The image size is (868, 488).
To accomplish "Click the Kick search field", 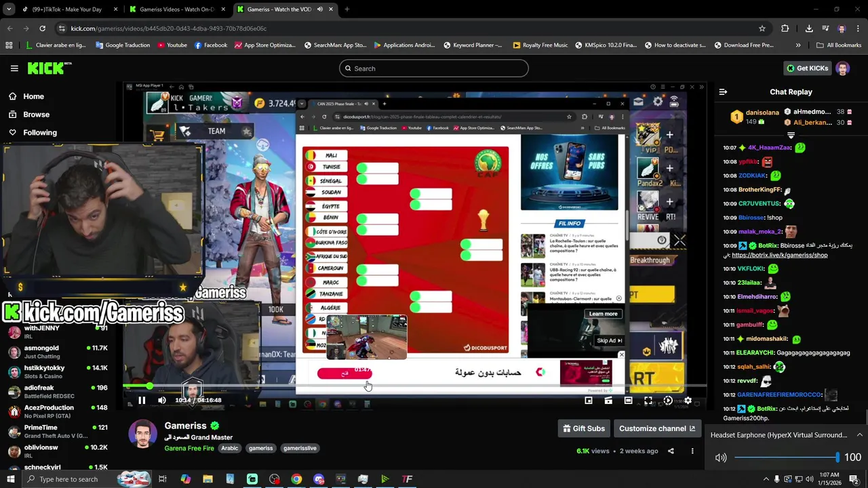I will [x=434, y=68].
